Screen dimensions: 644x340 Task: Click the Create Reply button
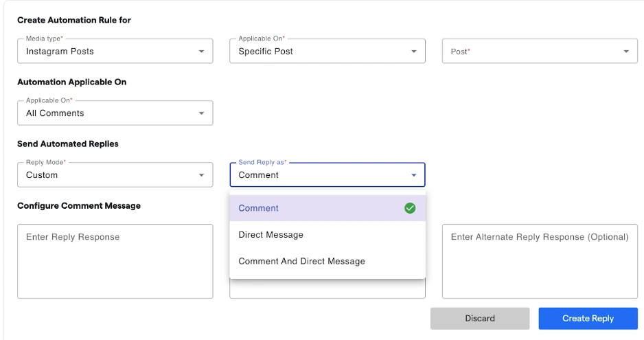click(x=588, y=318)
